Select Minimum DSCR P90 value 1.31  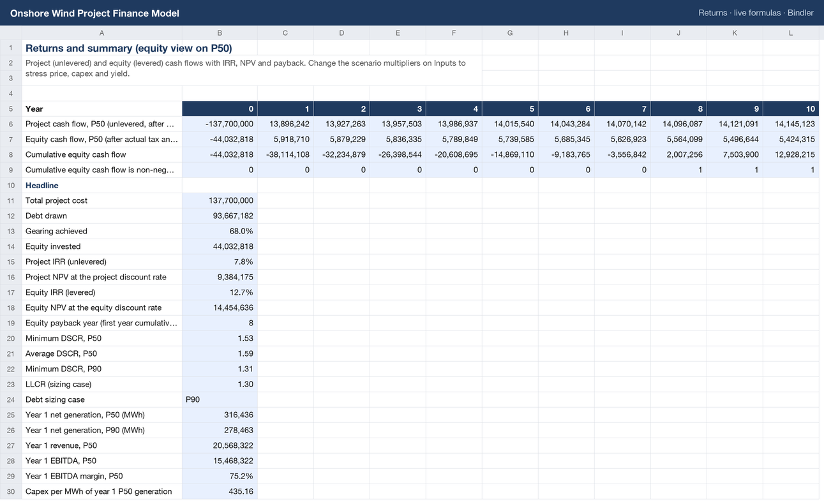(220, 369)
